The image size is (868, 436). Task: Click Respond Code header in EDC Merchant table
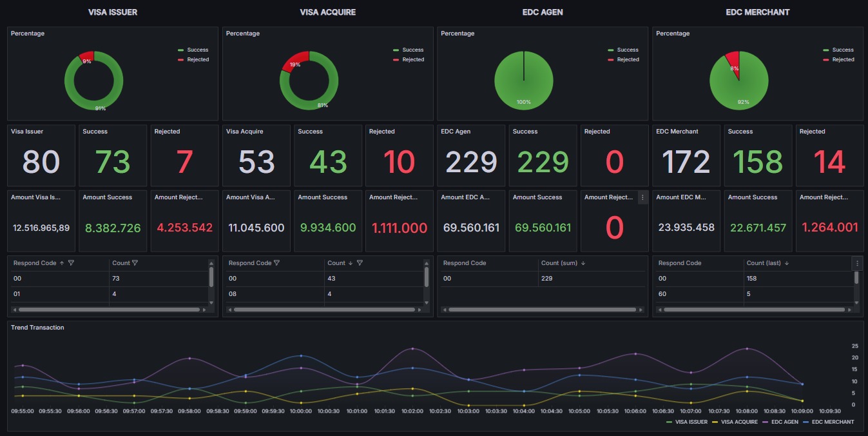coord(680,263)
